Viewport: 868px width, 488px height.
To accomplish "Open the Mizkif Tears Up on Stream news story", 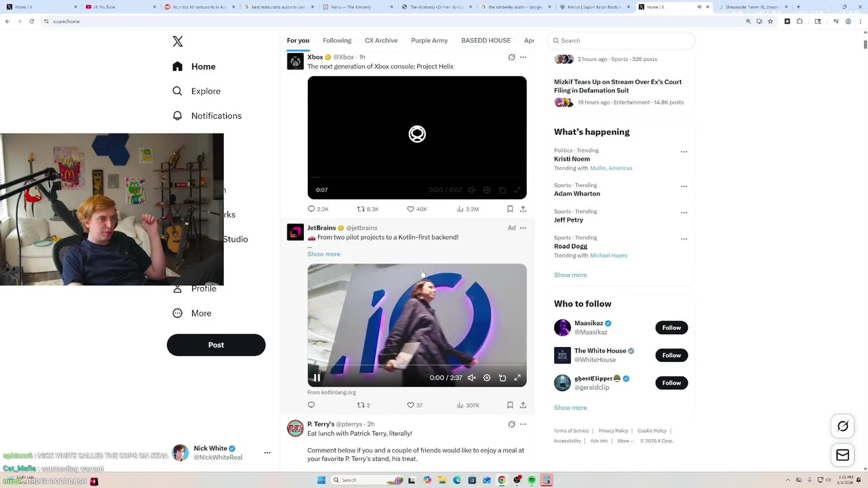I will coord(618,85).
